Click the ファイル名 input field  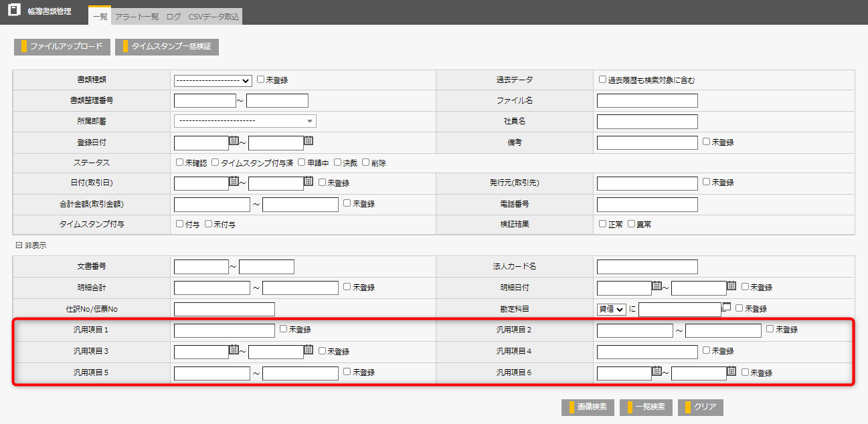pyautogui.click(x=647, y=101)
